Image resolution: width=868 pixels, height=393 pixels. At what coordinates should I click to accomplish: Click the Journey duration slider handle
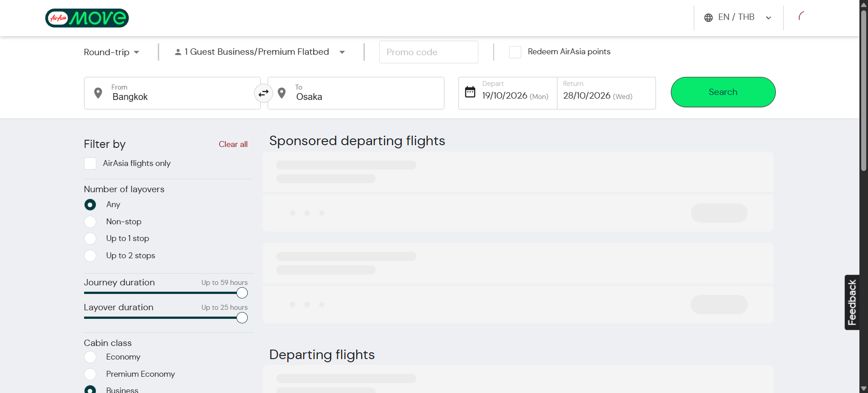click(x=242, y=293)
